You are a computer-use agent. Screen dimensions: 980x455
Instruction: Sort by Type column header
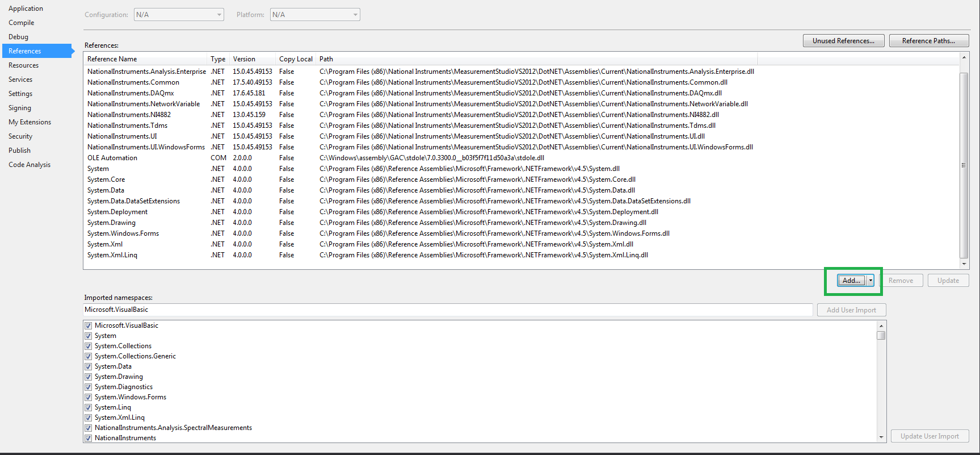click(218, 59)
